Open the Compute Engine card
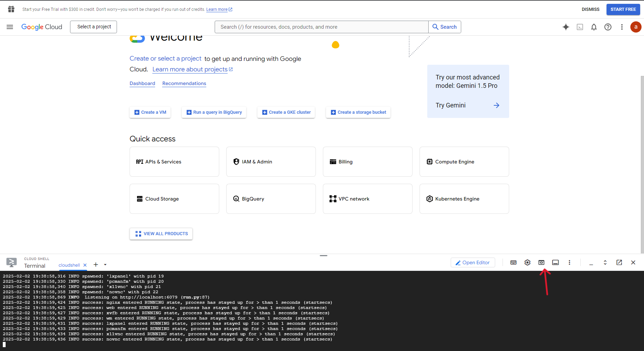The height and width of the screenshot is (351, 644). pyautogui.click(x=464, y=162)
